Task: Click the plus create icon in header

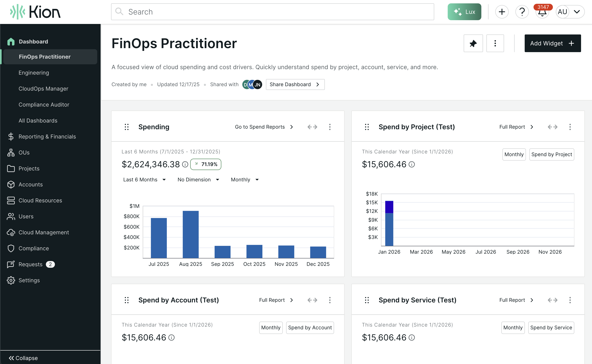Action: pos(502,12)
